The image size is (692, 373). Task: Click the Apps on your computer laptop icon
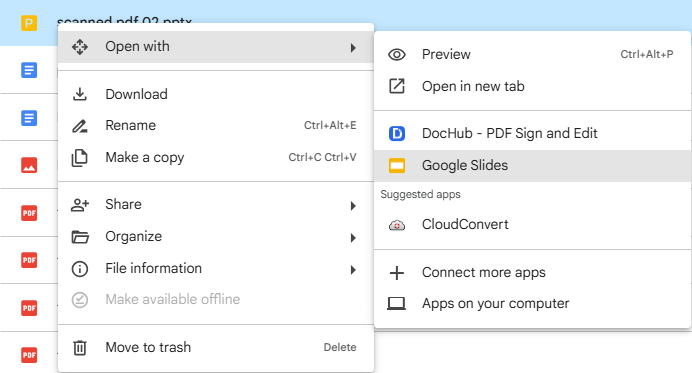(x=397, y=304)
